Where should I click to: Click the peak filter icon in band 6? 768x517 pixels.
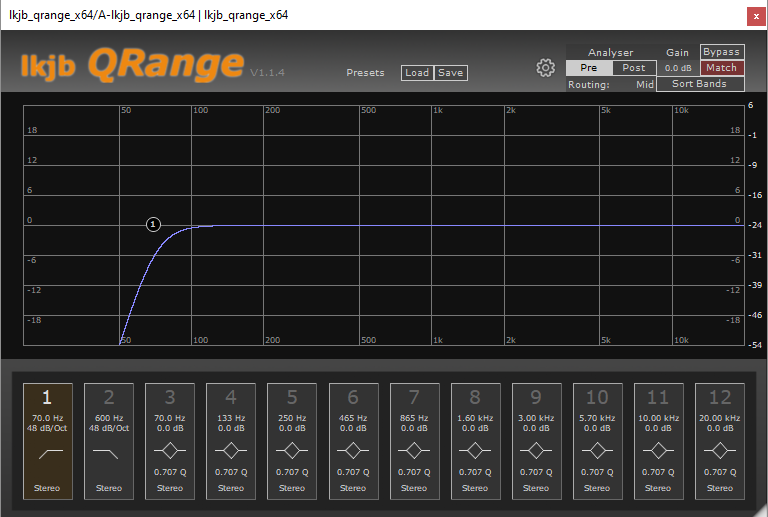[x=353, y=450]
